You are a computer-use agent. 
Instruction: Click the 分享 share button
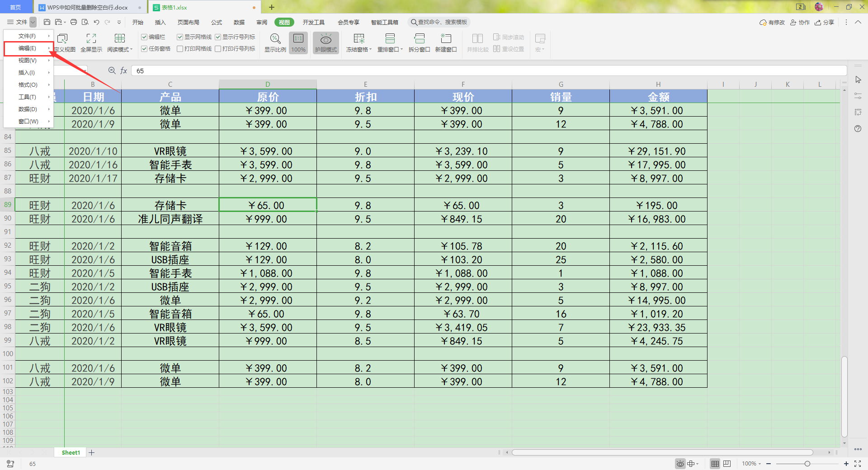click(x=825, y=22)
